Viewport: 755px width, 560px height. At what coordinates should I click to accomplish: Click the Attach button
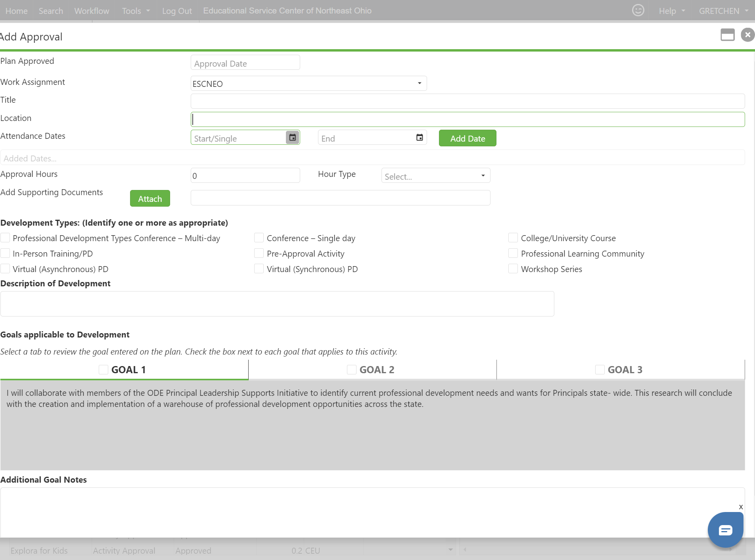150,198
